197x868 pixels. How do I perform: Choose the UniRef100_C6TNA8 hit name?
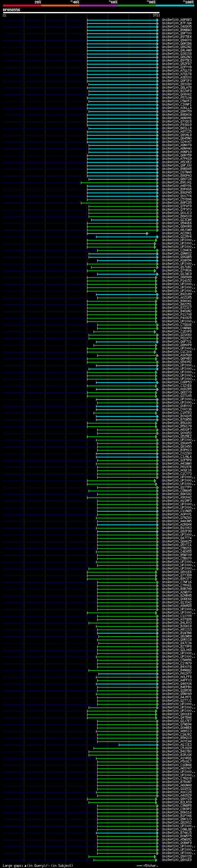pyautogui.click(x=176, y=172)
